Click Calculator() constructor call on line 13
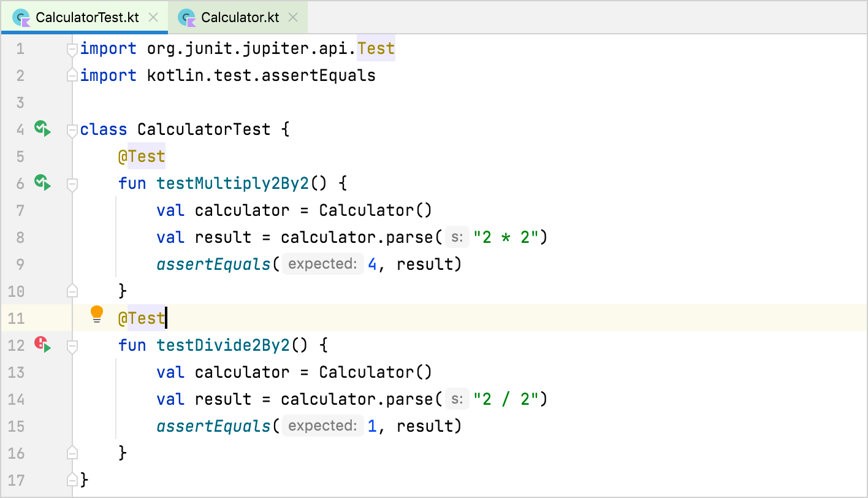868x498 pixels. pos(376,372)
